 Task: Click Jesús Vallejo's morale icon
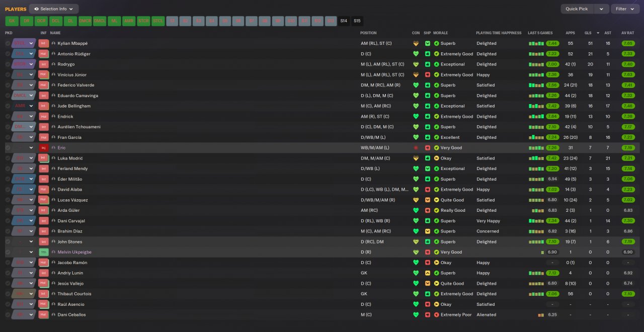pos(436,283)
